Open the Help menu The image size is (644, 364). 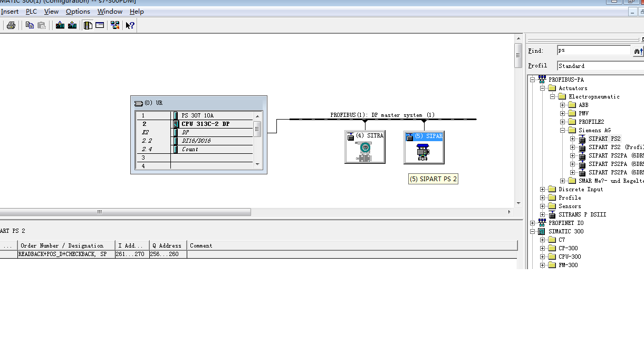click(137, 11)
